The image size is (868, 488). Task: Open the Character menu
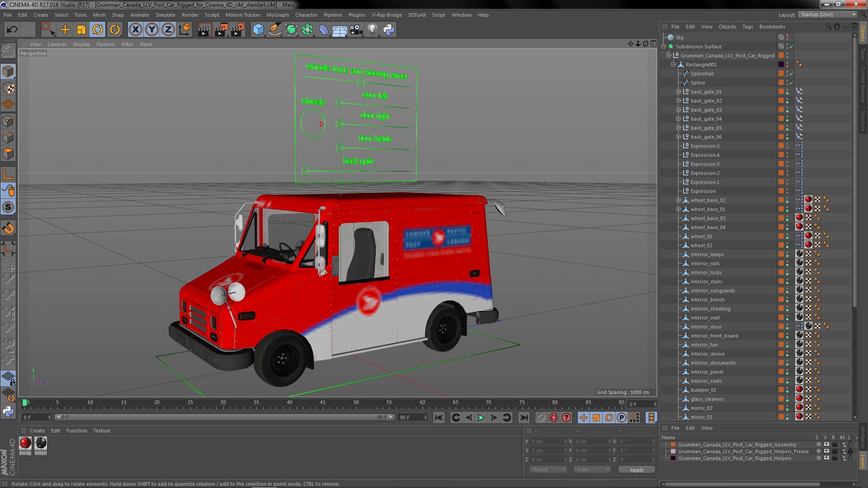point(306,15)
